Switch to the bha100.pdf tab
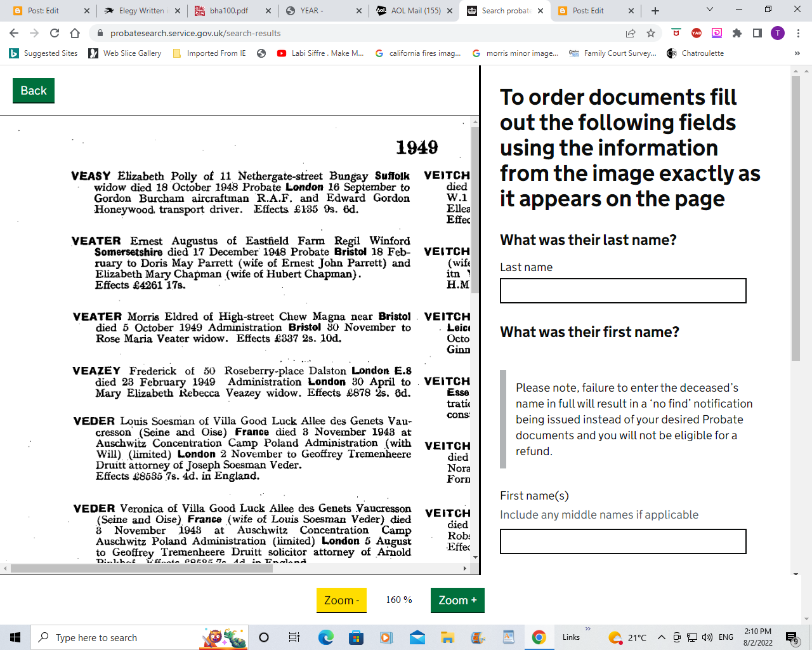The image size is (812, 650). tap(233, 11)
